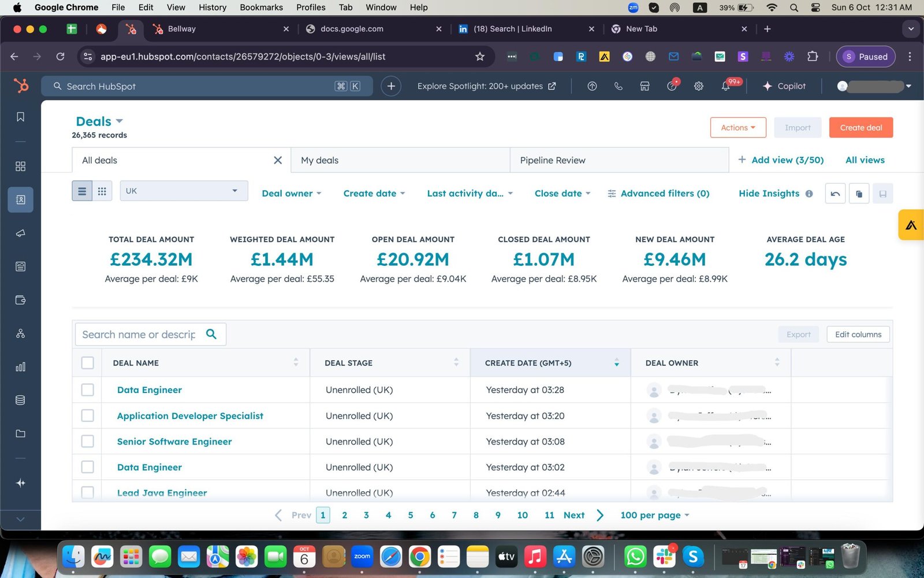
Task: Open Bookmarks in HubSpot sidebar
Action: pos(20,117)
